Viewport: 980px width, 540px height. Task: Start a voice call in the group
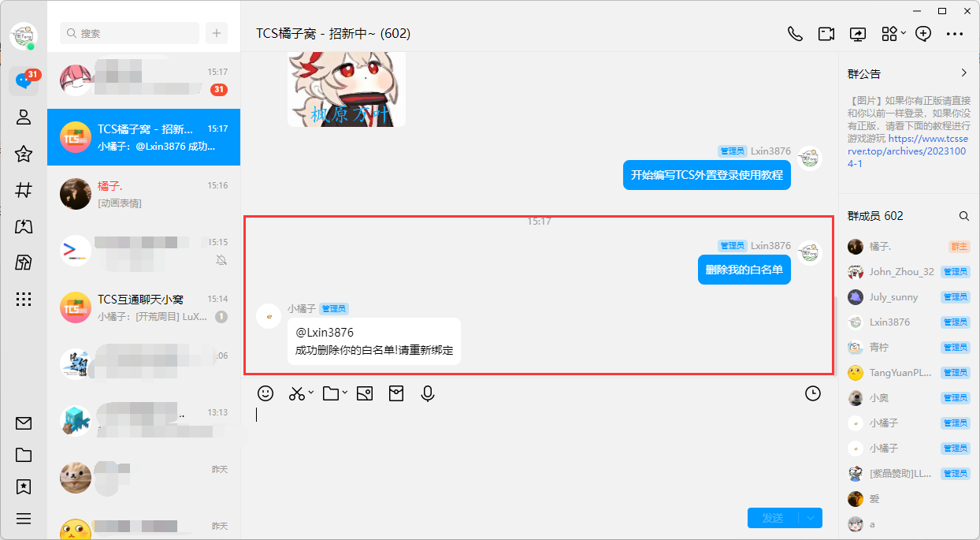click(x=795, y=34)
